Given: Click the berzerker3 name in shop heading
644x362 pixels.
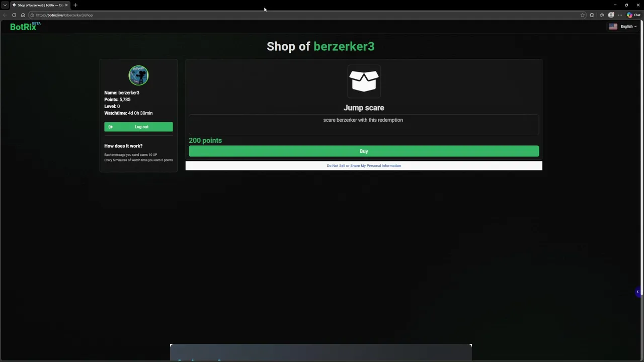Looking at the screenshot, I should (x=344, y=46).
